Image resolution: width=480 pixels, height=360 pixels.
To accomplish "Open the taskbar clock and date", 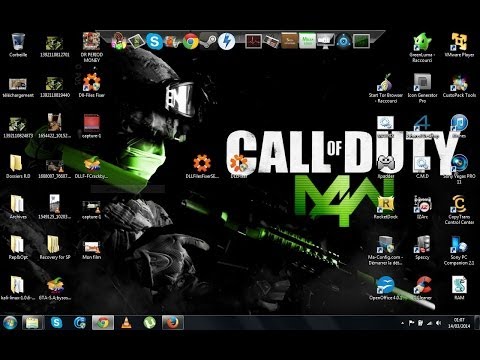I will [459, 323].
